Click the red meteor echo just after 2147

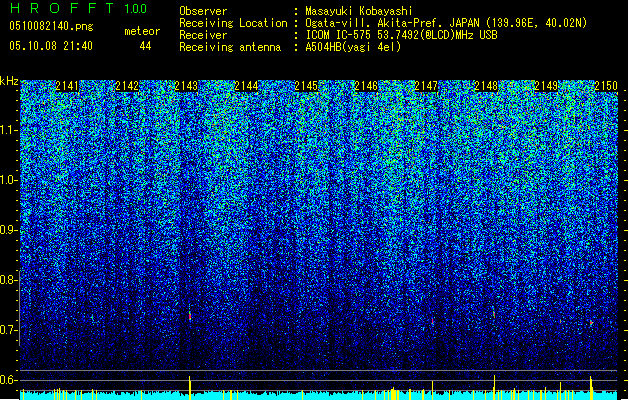[432, 321]
